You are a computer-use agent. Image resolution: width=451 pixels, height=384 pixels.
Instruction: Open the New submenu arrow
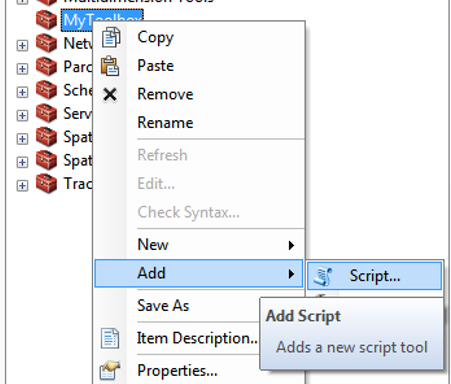pyautogui.click(x=291, y=245)
